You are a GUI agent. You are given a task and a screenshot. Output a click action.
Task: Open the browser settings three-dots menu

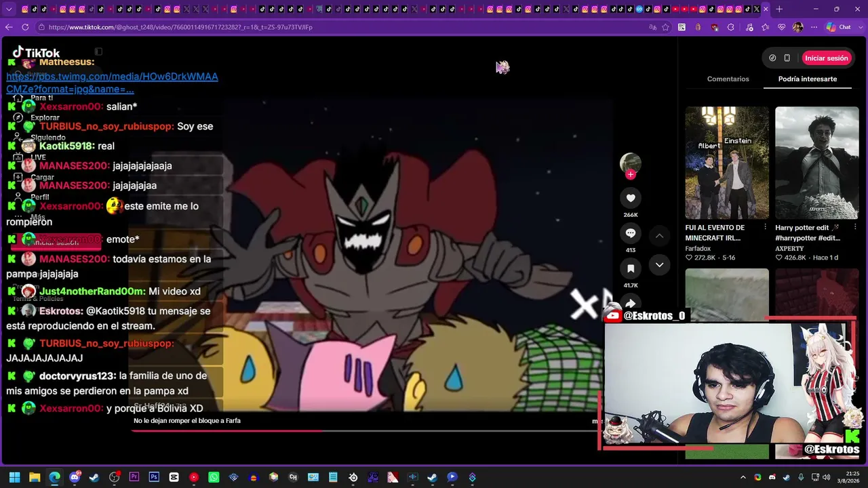[814, 27]
